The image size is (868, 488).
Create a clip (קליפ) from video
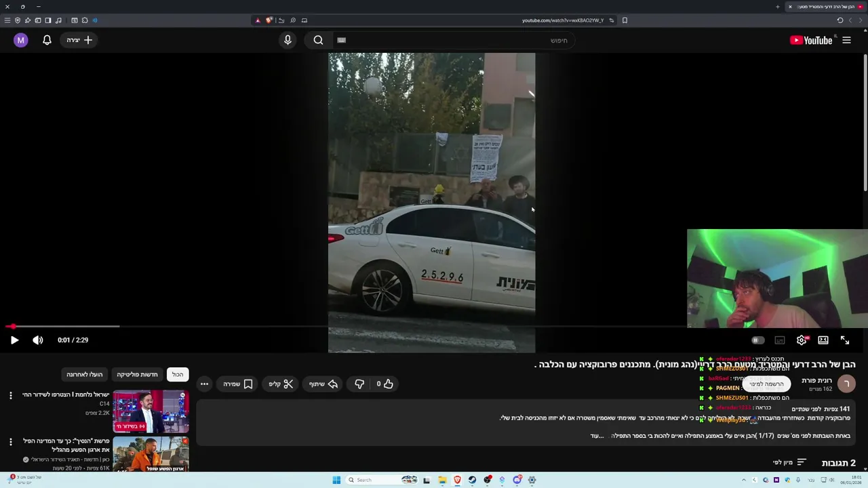281,384
